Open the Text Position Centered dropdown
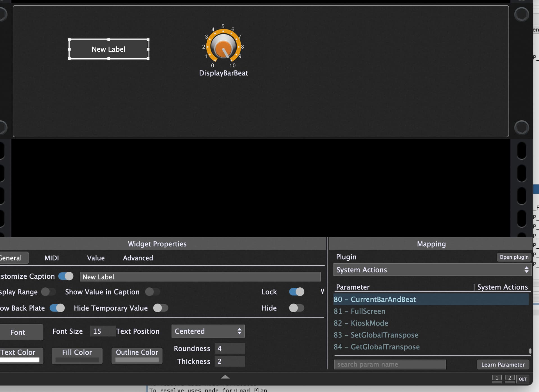 [208, 331]
